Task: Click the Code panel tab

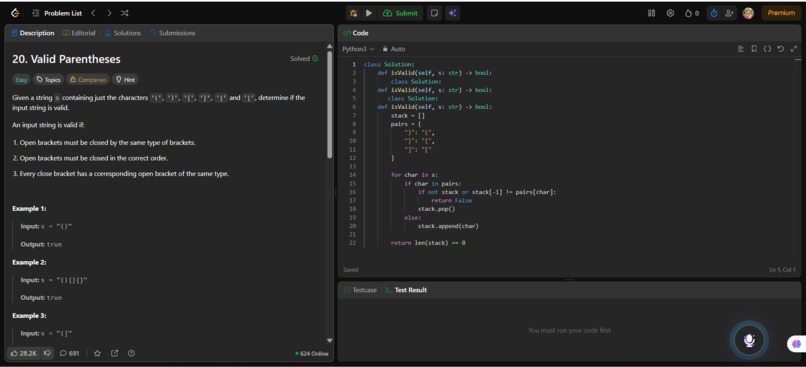Action: point(356,33)
